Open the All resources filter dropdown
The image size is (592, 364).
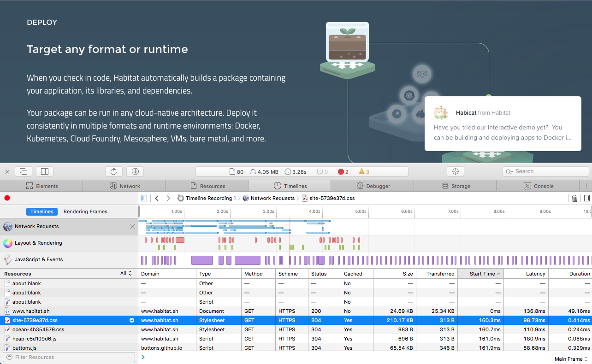[126, 273]
